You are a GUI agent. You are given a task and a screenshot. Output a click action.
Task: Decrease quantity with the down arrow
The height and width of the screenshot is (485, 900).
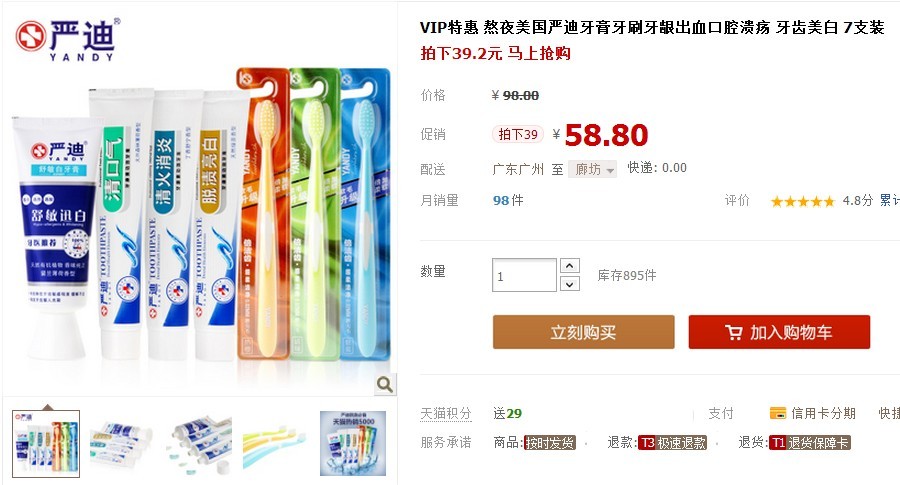[569, 284]
